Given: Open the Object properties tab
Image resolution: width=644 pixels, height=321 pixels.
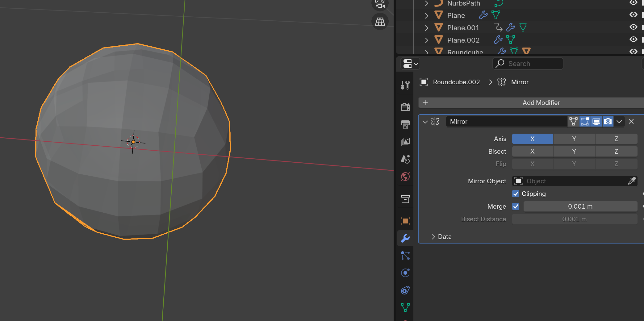Looking at the screenshot, I should (x=405, y=221).
